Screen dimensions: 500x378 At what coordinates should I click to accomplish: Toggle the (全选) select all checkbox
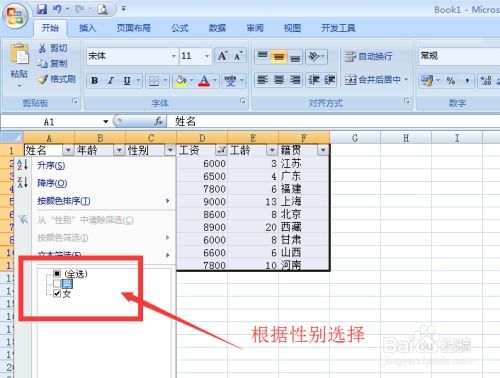(57, 274)
